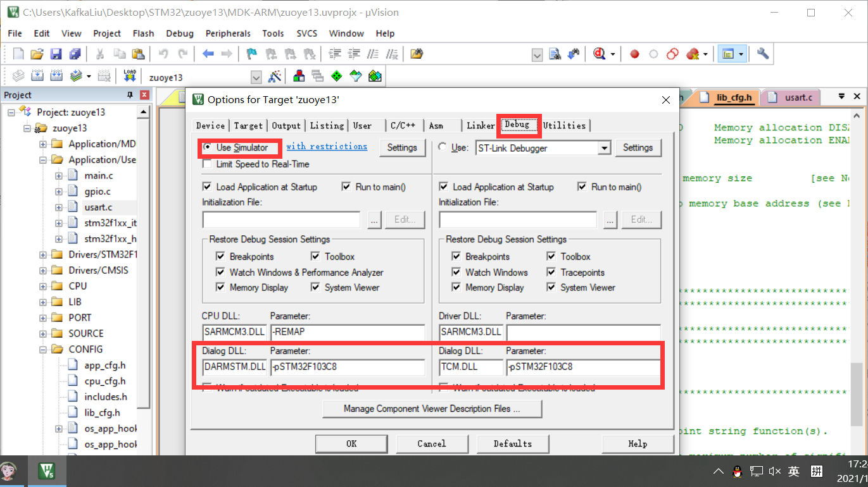Select the Use Simulator radio button

[208, 147]
